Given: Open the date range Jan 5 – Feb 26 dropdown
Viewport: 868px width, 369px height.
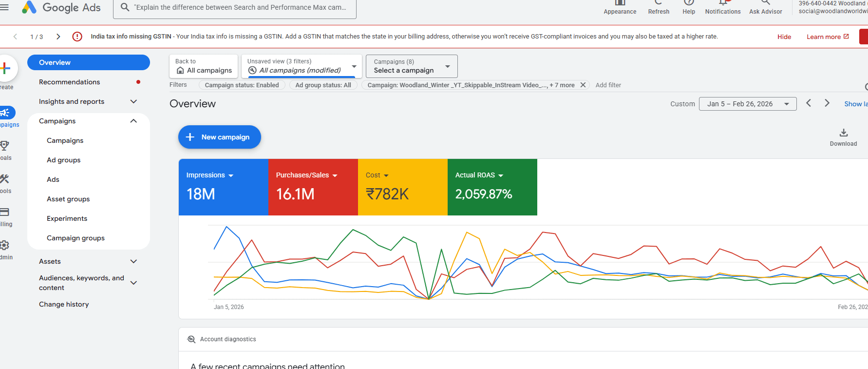Looking at the screenshot, I should (x=748, y=104).
